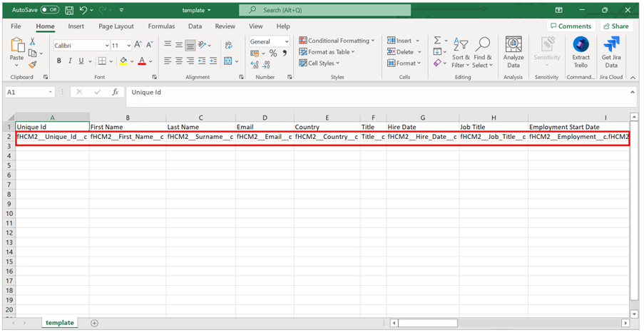Open font color dropdown arrow
Screen dimensions: 644x335
[150, 61]
